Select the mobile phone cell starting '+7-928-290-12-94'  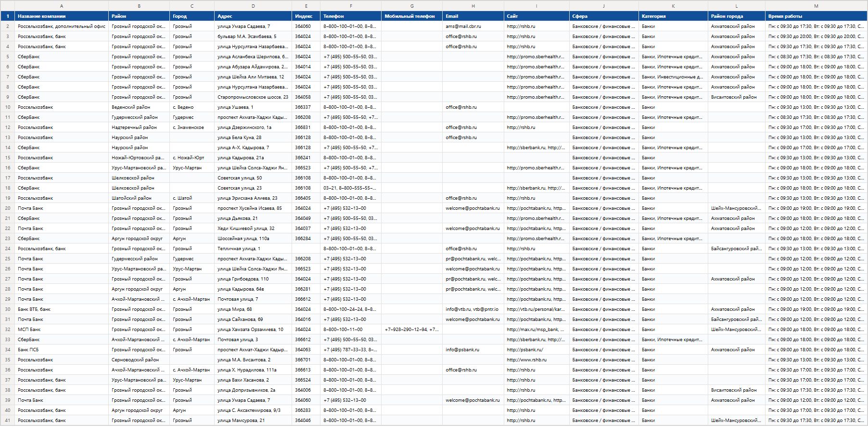coord(412,330)
